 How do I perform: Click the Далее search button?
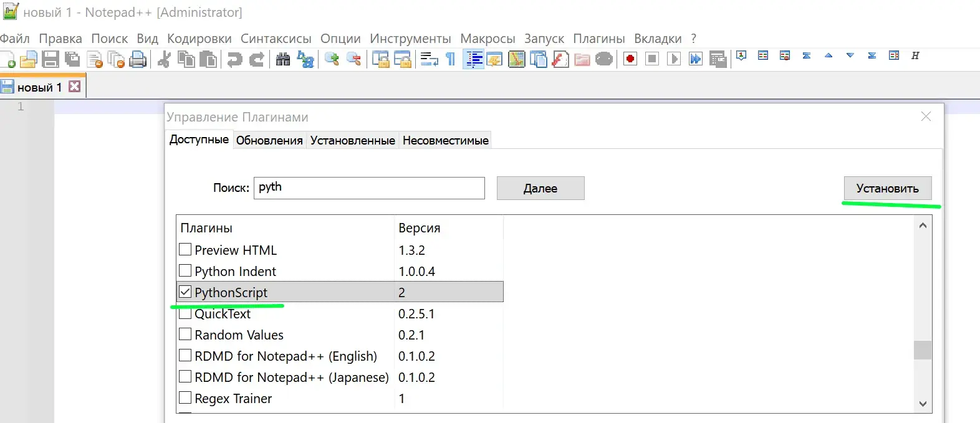pyautogui.click(x=540, y=188)
